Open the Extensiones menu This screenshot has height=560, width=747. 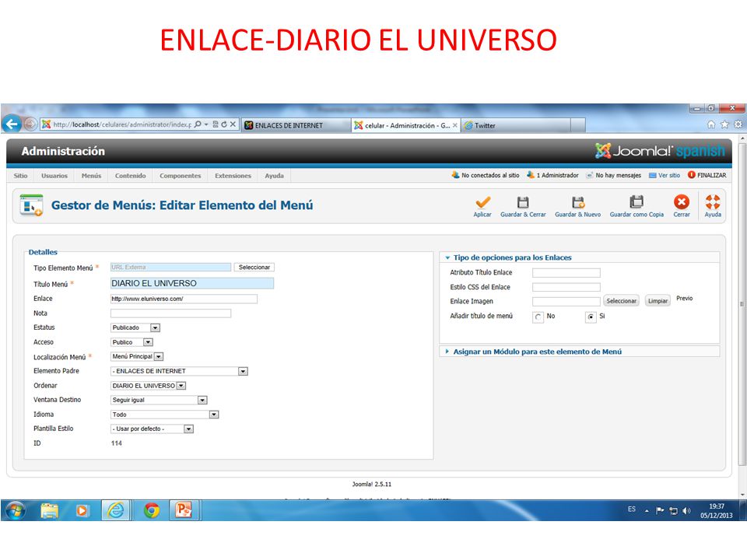coord(233,176)
